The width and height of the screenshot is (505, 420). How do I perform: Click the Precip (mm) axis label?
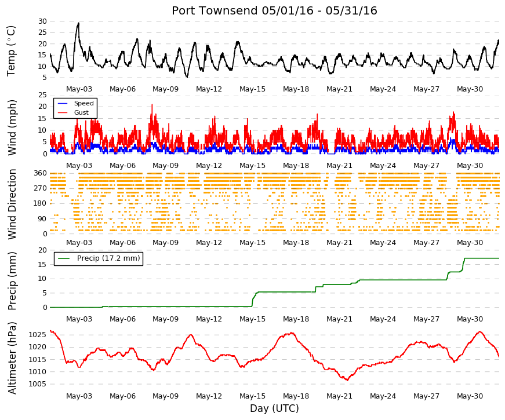12,281
